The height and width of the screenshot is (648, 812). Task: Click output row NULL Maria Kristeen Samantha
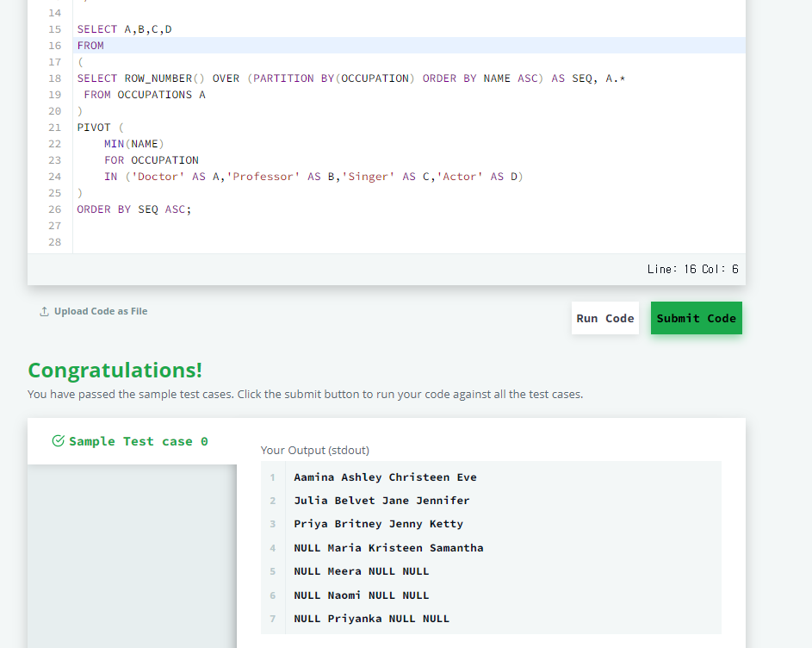[x=388, y=548]
